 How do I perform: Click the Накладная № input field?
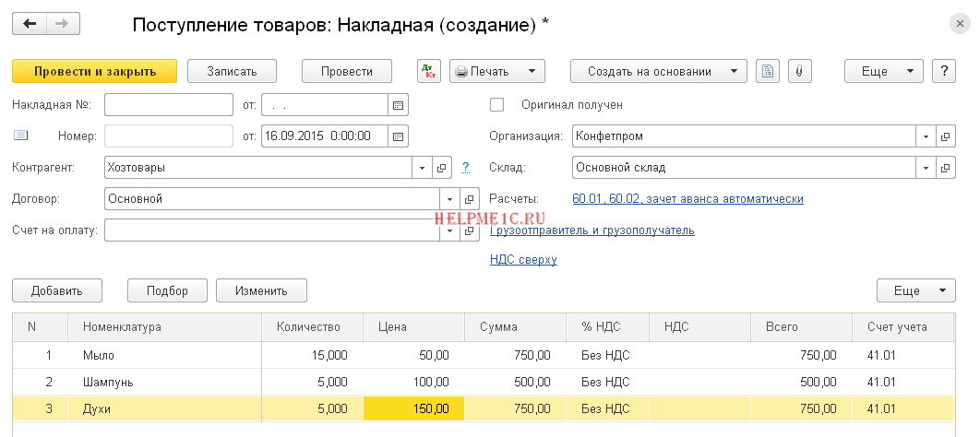click(169, 105)
